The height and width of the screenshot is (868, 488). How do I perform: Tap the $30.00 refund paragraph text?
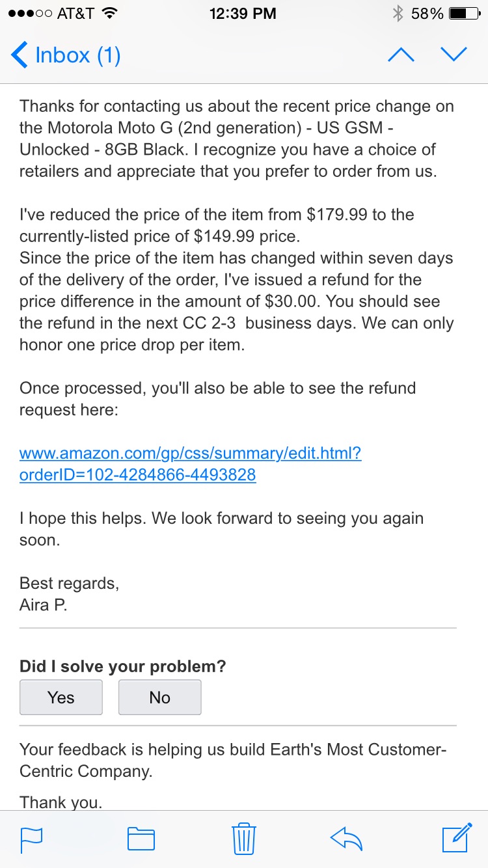tap(237, 280)
